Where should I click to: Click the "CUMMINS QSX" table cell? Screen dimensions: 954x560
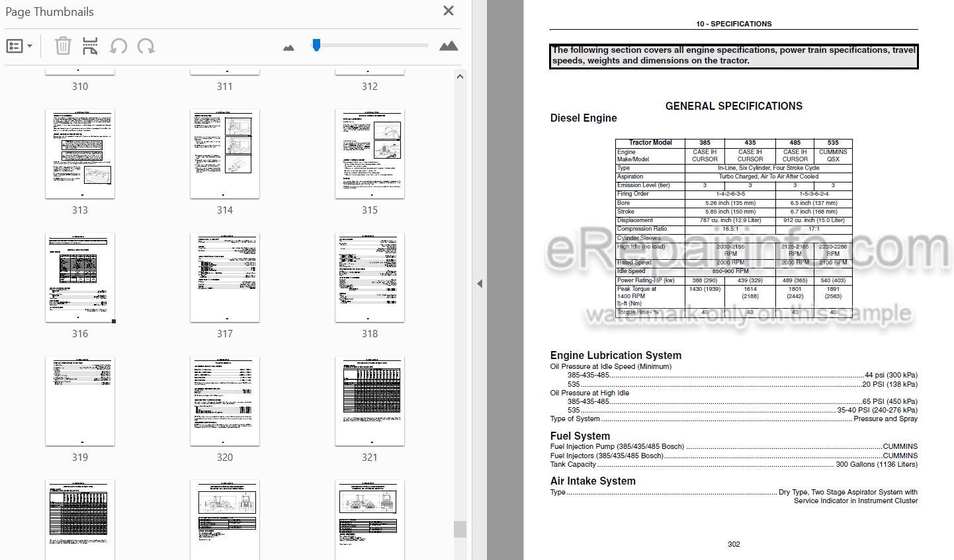(x=833, y=155)
